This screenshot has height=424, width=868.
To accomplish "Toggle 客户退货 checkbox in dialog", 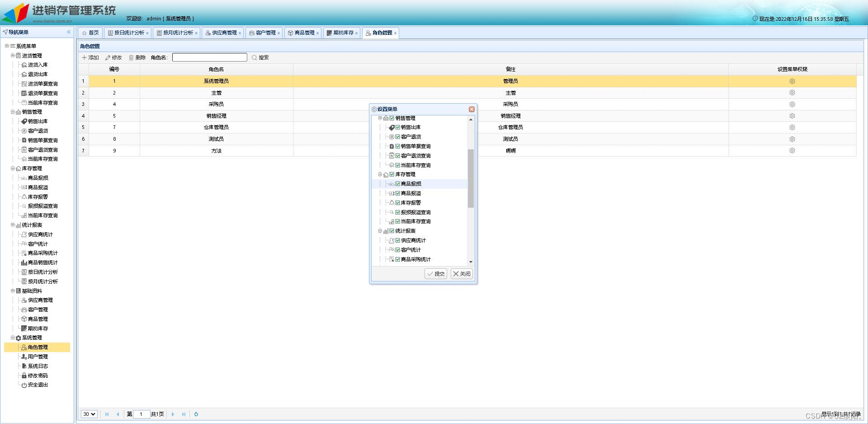I will [x=398, y=137].
